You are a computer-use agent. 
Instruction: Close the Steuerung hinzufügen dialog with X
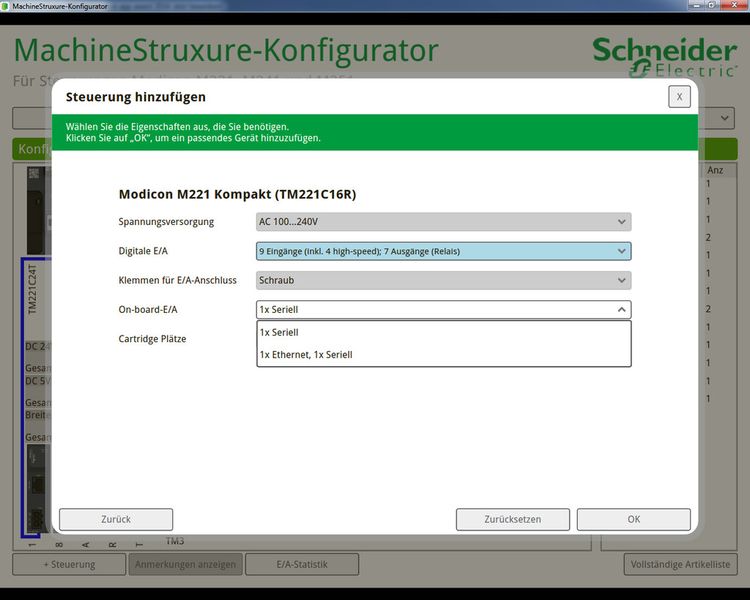click(x=679, y=97)
